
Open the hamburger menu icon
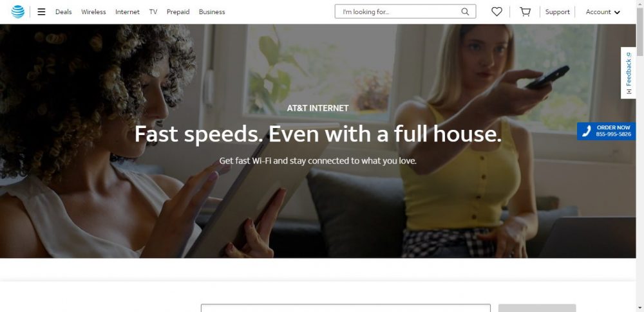click(41, 12)
